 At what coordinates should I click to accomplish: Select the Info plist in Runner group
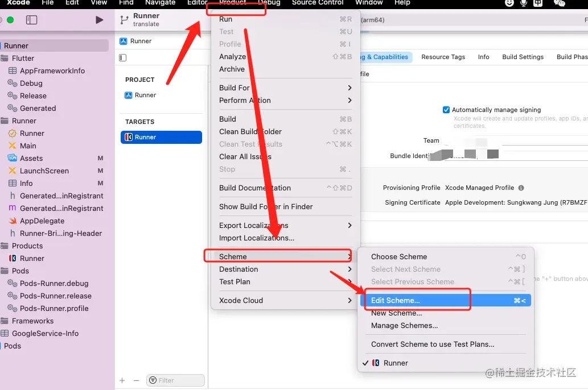(x=26, y=183)
